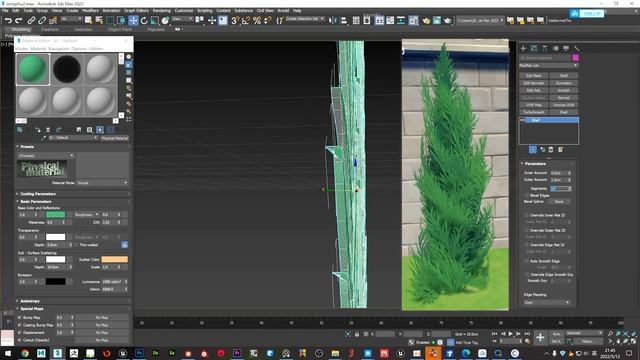This screenshot has width=640, height=360.
Task: Click the Undo arrow in main toolbar
Action: pyautogui.click(x=8, y=20)
